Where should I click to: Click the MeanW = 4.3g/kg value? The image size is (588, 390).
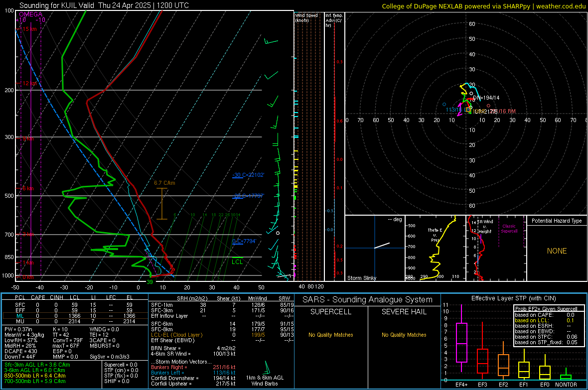[24, 335]
